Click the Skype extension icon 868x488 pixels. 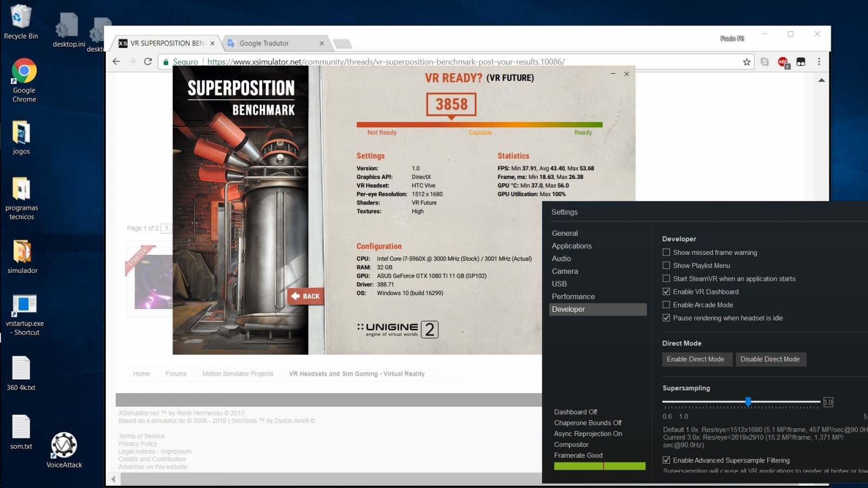pos(764,62)
